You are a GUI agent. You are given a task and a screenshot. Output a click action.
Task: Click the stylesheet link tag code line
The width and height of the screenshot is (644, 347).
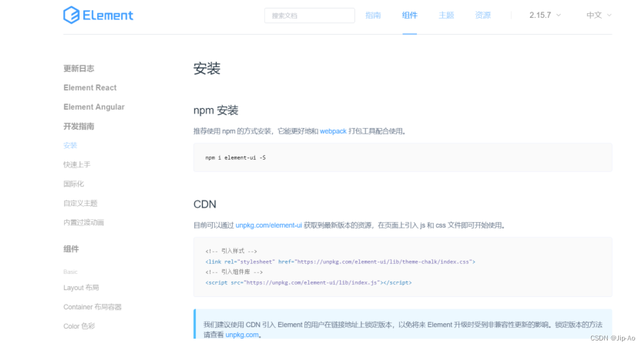[340, 261]
